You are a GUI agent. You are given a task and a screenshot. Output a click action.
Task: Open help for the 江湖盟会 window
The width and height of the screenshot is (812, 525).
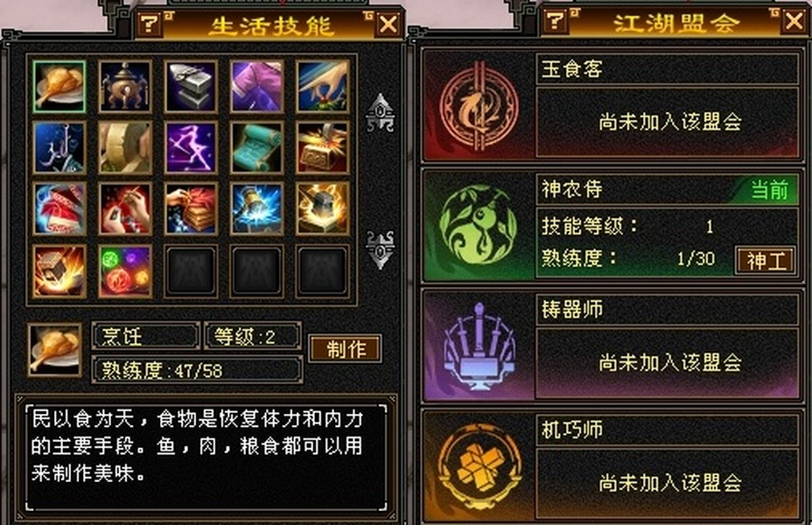click(555, 21)
